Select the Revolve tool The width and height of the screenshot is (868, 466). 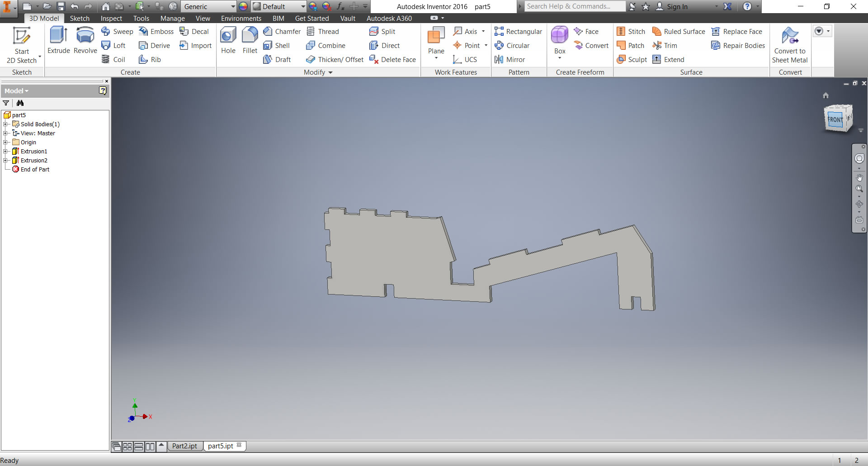85,41
